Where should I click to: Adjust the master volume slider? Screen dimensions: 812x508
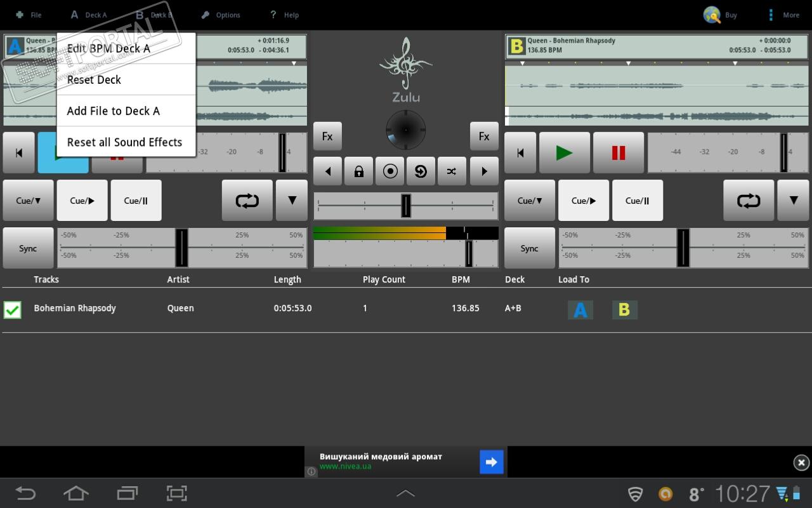[406, 254]
